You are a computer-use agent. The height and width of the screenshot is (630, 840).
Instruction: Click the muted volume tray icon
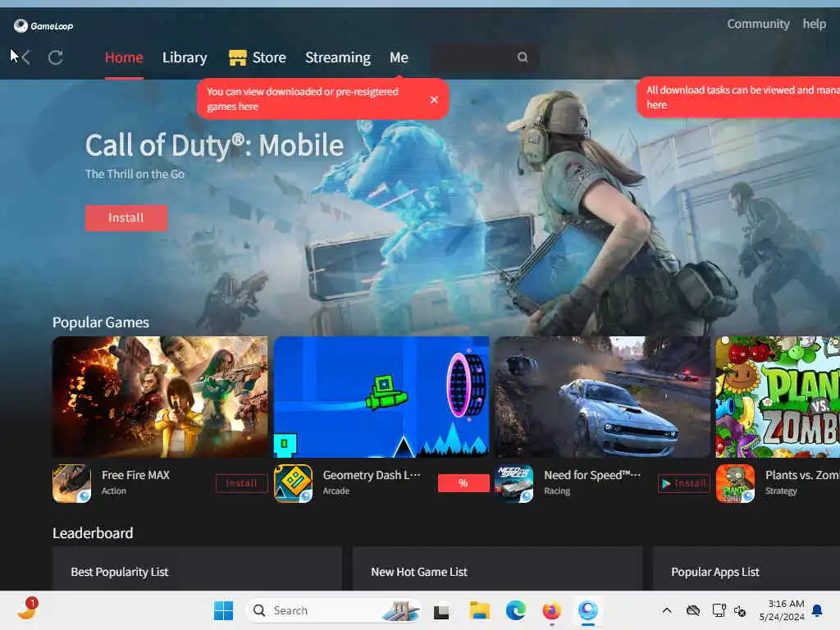(x=741, y=610)
